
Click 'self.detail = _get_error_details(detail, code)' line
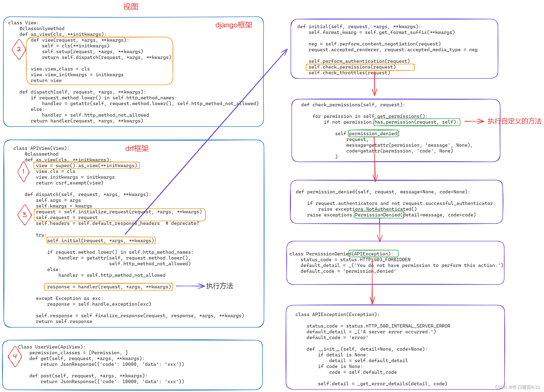pyautogui.click(x=383, y=384)
